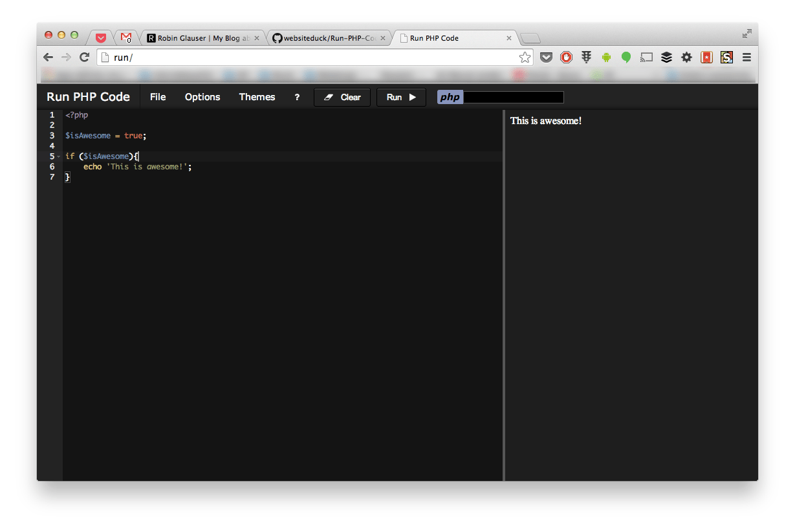Screen dimensions: 795x532
Task: Run the PHP code
Action: [x=400, y=97]
